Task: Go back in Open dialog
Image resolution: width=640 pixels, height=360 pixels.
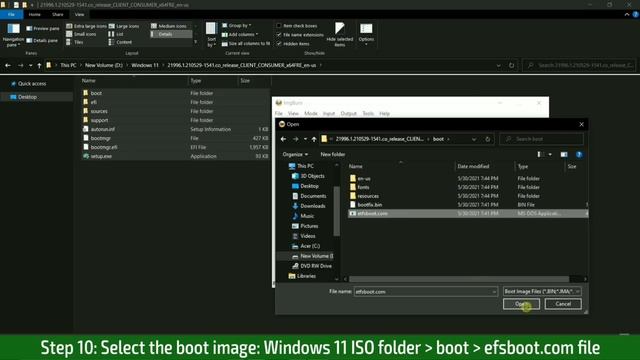Action: [x=283, y=139]
